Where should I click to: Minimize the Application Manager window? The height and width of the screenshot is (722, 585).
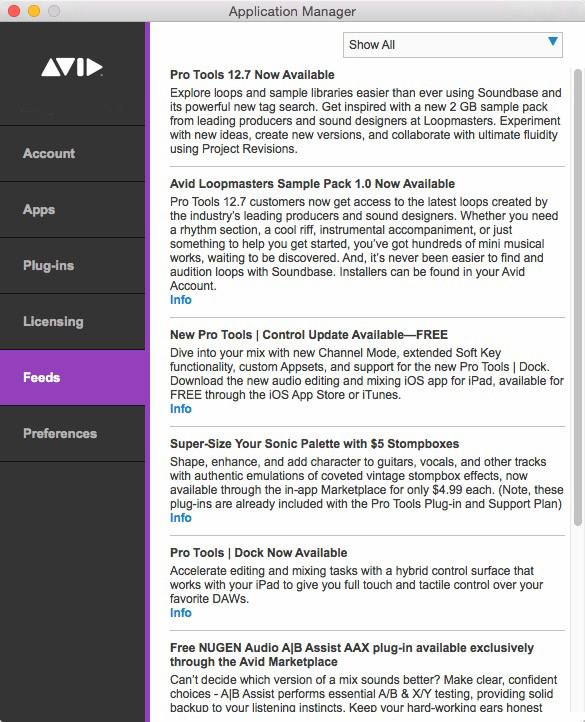click(34, 11)
